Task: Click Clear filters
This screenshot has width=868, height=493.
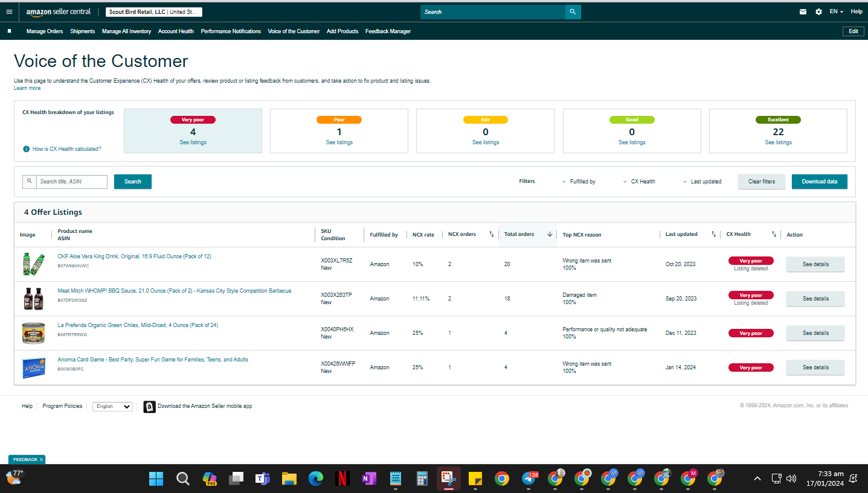Action: (762, 182)
